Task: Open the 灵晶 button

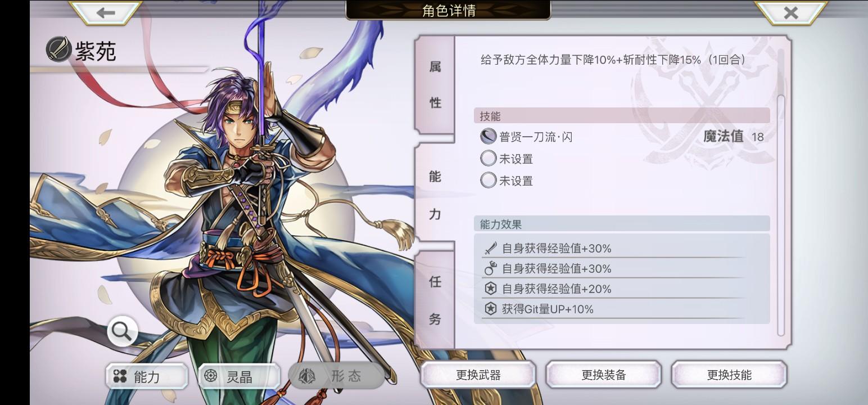Action: pyautogui.click(x=239, y=376)
